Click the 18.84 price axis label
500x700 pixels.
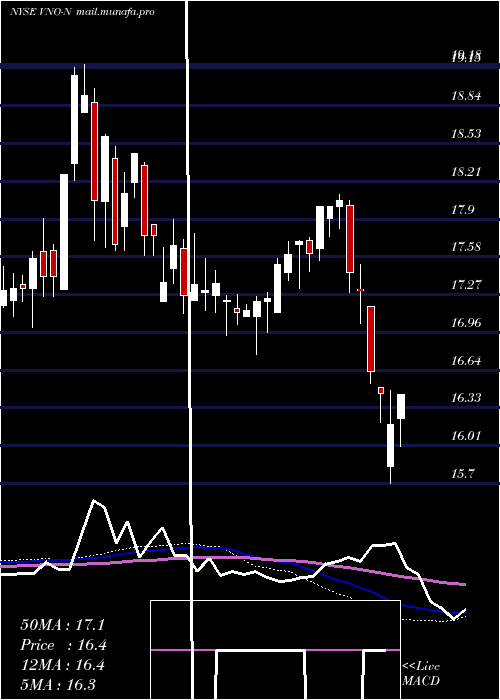pyautogui.click(x=466, y=96)
